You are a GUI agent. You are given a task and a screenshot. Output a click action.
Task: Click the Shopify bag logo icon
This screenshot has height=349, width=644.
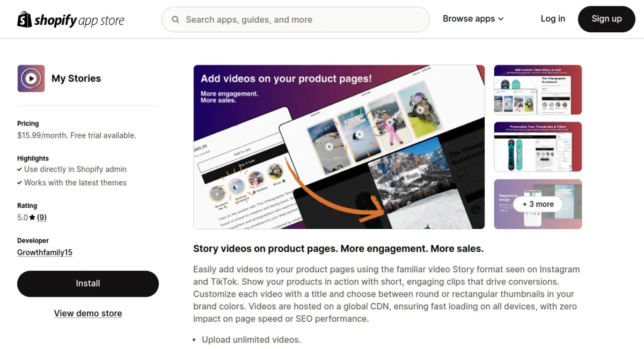coord(25,19)
